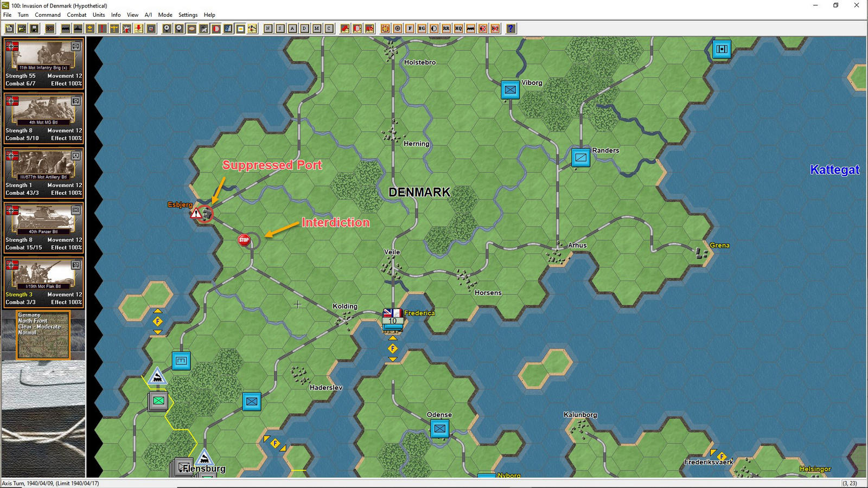
Task: Click the save file toolbar icon
Action: (34, 29)
